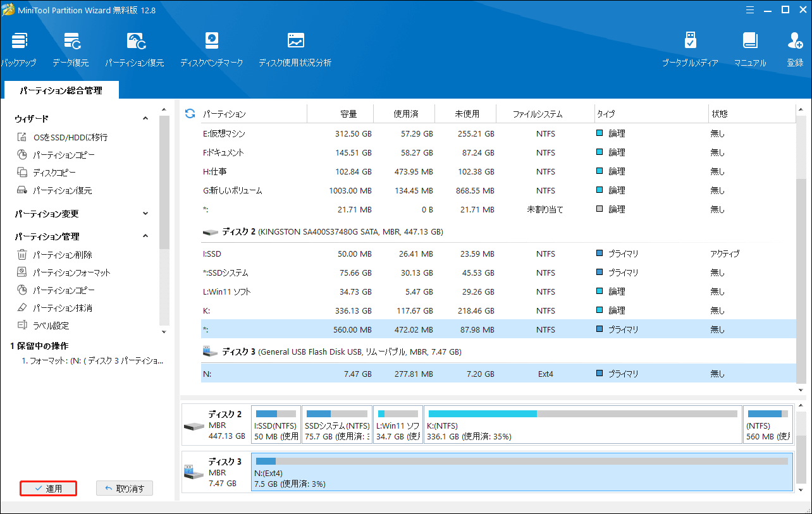
Task: Sort by the 未使用 column header
Action: (467, 114)
